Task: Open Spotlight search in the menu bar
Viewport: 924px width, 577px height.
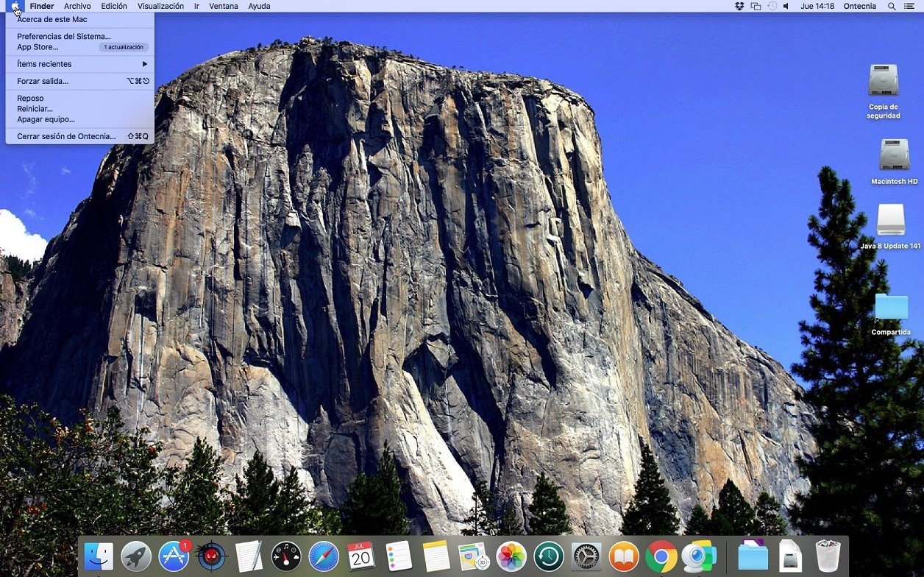Action: tap(891, 7)
